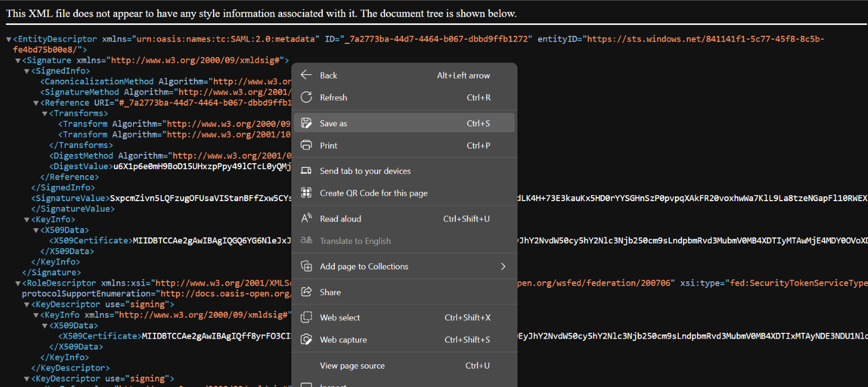Click the closing </Transforms> tag
Image resolution: width=868 pixels, height=387 pixels.
[81, 145]
